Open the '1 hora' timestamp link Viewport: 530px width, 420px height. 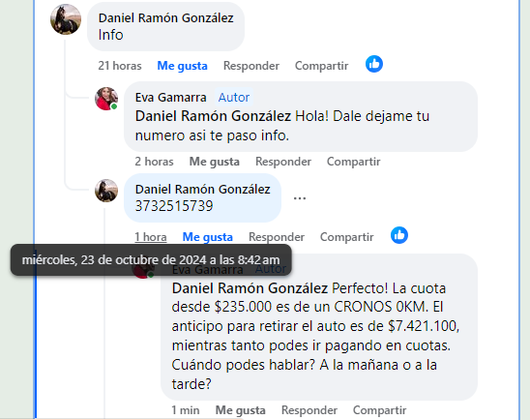[151, 237]
